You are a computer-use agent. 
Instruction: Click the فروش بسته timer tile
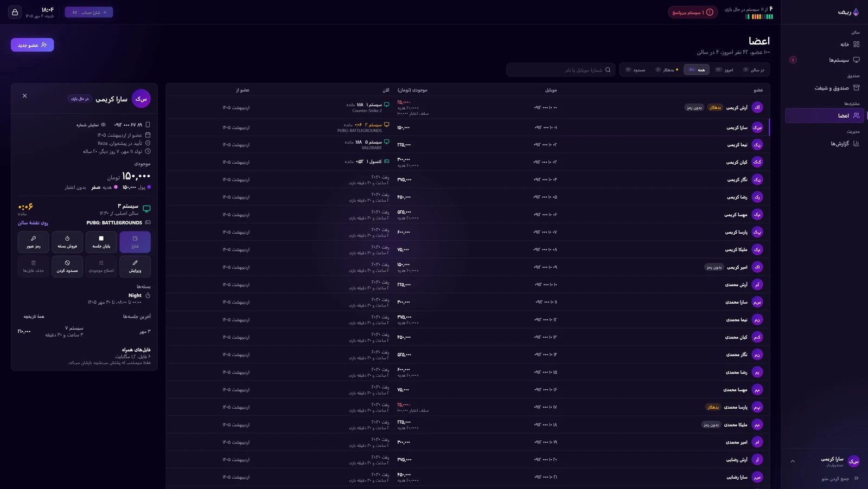click(67, 242)
